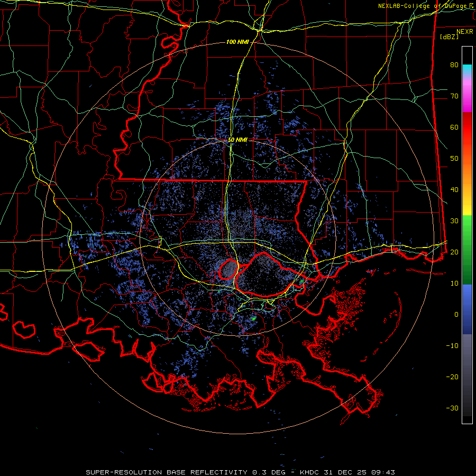The image size is (476, 476).
Task: Click the 0 value on the color scale
Action: pyautogui.click(x=456, y=315)
